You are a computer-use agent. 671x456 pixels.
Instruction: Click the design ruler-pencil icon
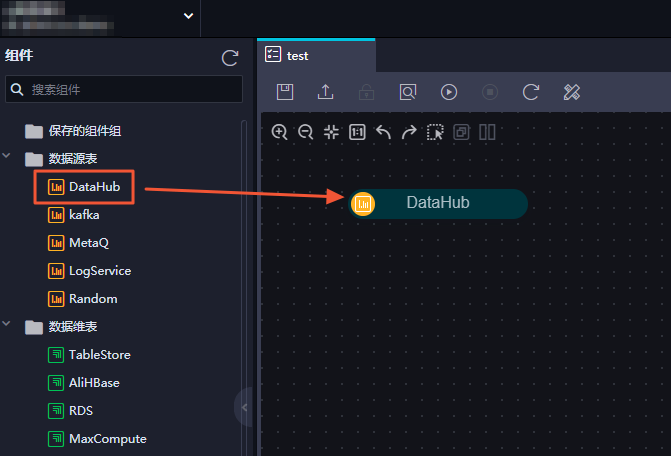point(572,92)
